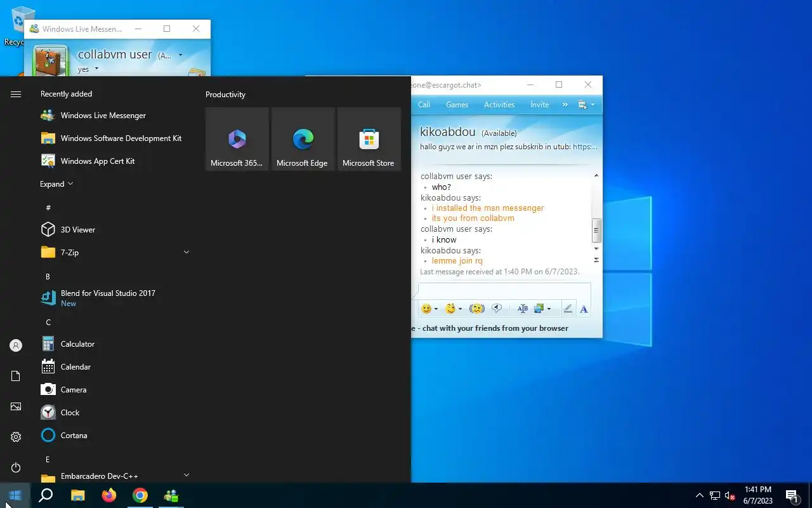The image size is (812, 508).
Task: Click muted volume icon in system tray
Action: [x=730, y=495]
